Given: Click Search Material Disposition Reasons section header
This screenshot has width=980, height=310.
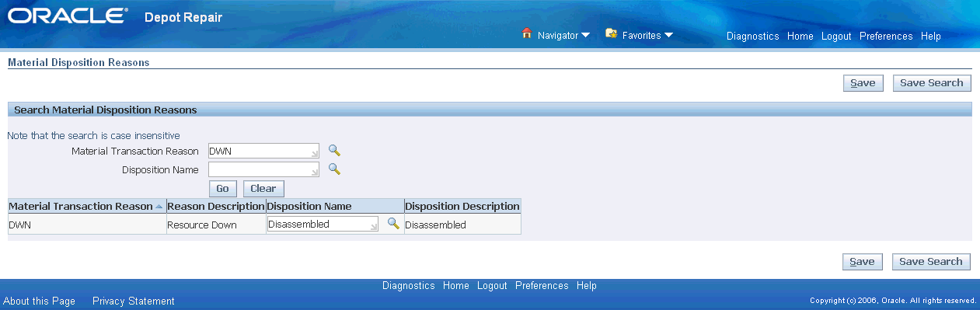Looking at the screenshot, I should tap(106, 110).
